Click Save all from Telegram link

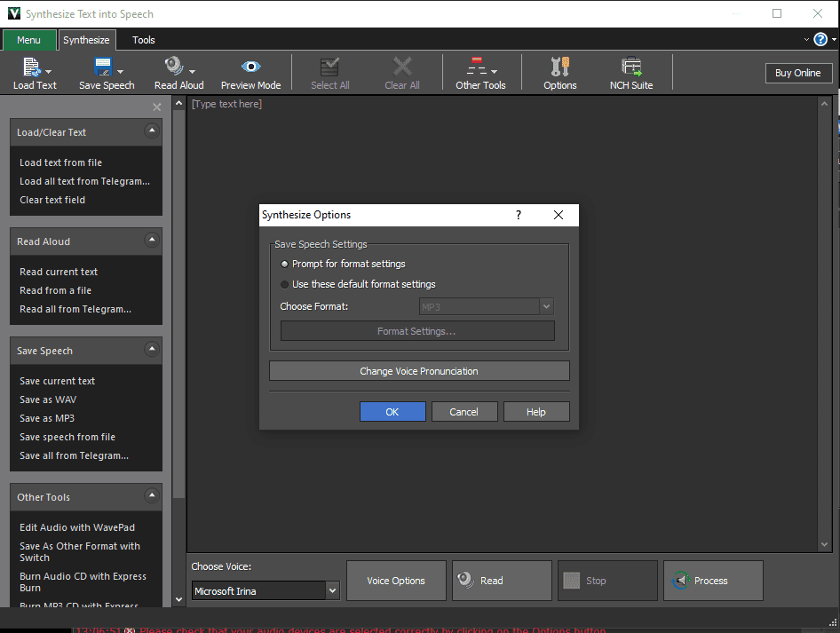(74, 456)
